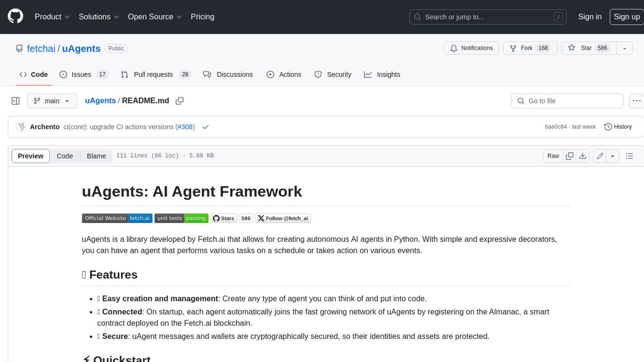Expand the Solutions menu
Screen dimensions: 644x362
pyautogui.click(x=99, y=17)
